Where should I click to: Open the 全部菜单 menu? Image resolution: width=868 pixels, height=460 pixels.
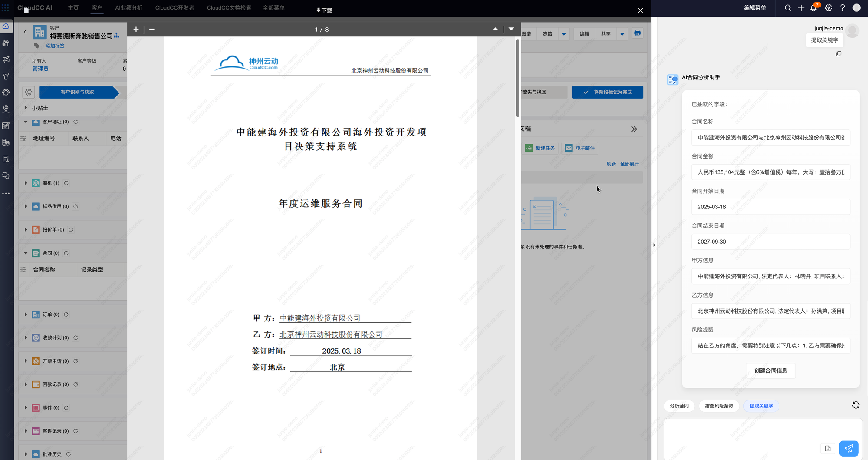pyautogui.click(x=273, y=8)
